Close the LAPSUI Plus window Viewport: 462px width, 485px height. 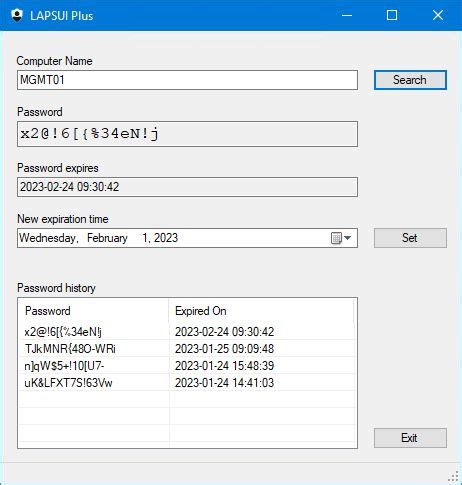(438, 15)
